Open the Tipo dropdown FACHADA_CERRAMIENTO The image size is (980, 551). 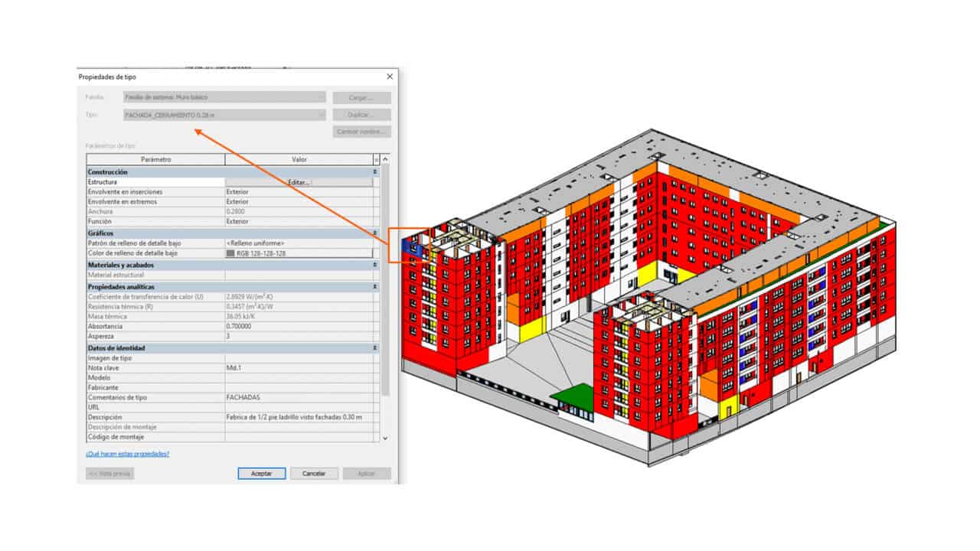tap(224, 115)
